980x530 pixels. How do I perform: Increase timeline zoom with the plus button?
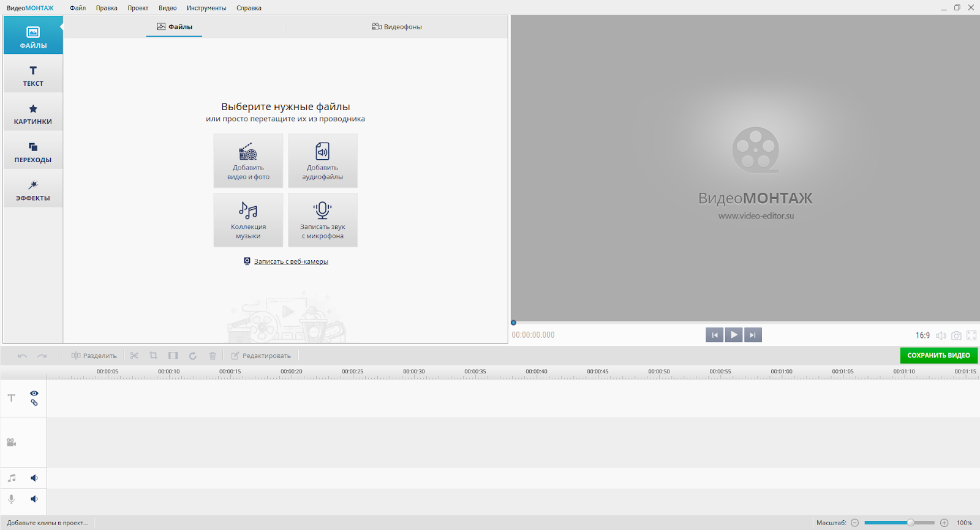click(944, 523)
